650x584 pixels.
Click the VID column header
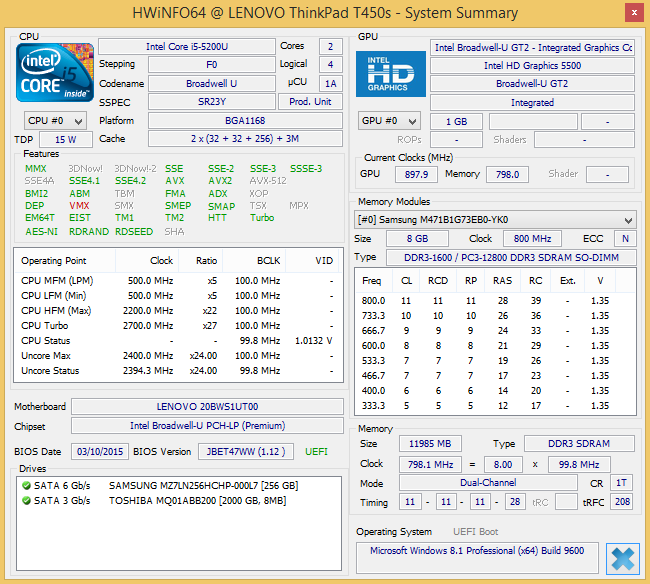(312, 261)
